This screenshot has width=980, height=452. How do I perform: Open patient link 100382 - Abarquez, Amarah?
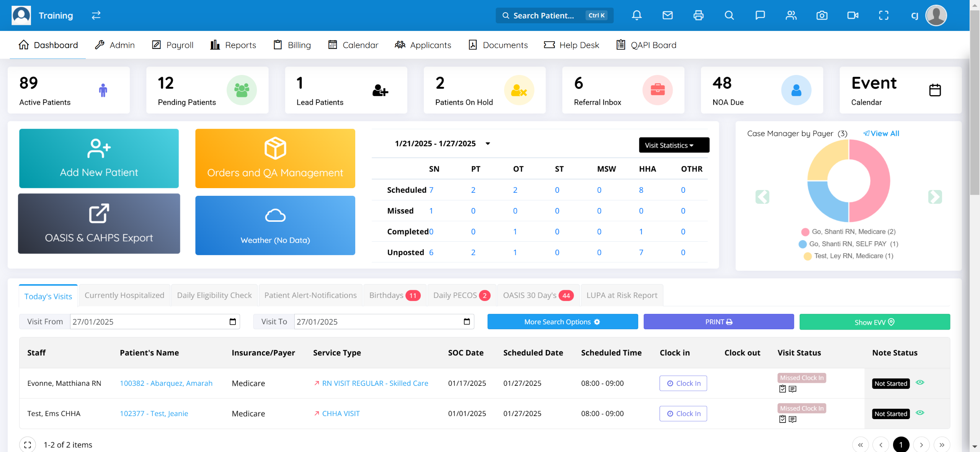click(166, 383)
